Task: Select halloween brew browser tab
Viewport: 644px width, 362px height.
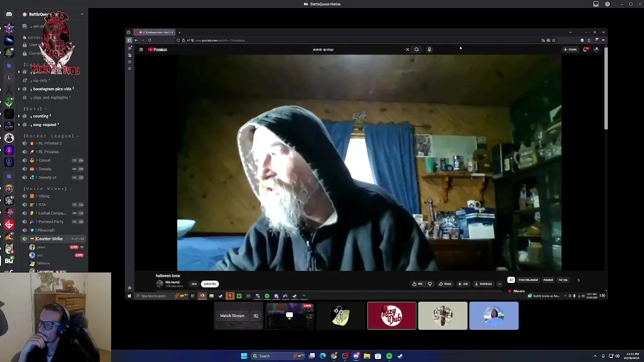Action: click(x=154, y=32)
